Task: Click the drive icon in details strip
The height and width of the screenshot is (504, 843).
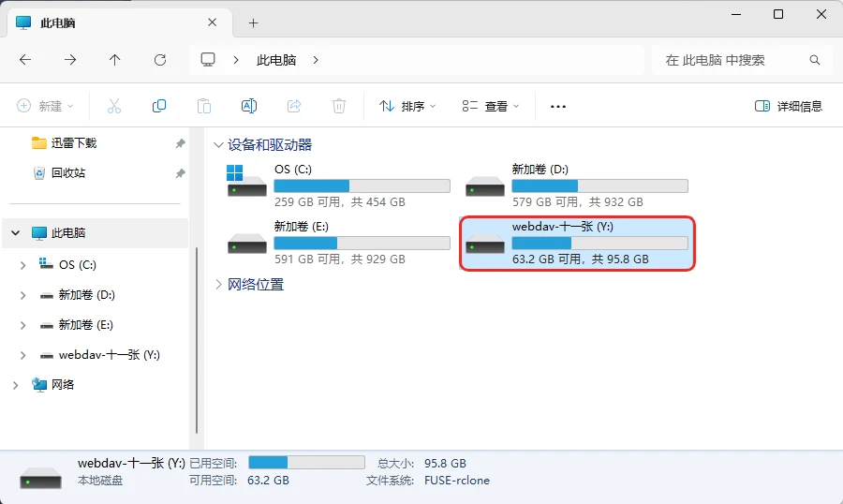Action: point(41,478)
